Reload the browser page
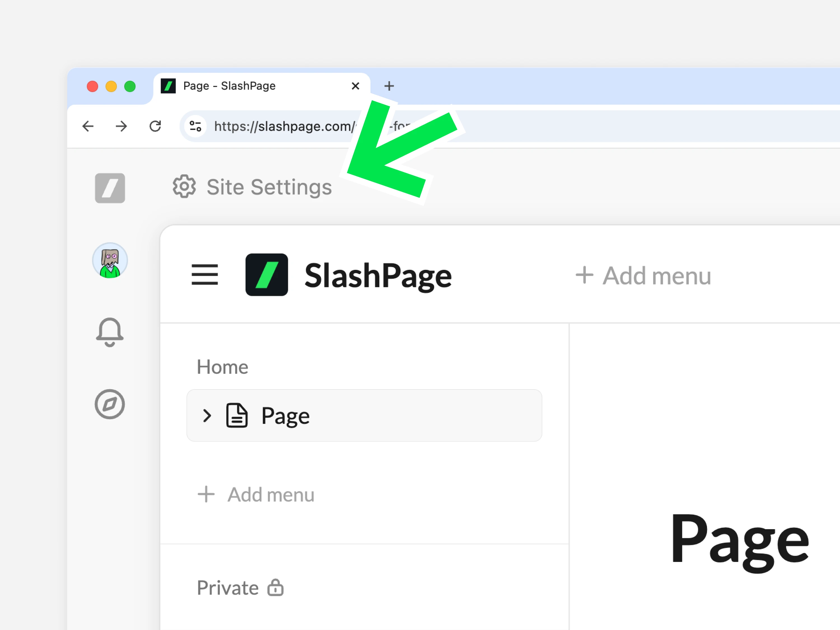 pyautogui.click(x=155, y=126)
